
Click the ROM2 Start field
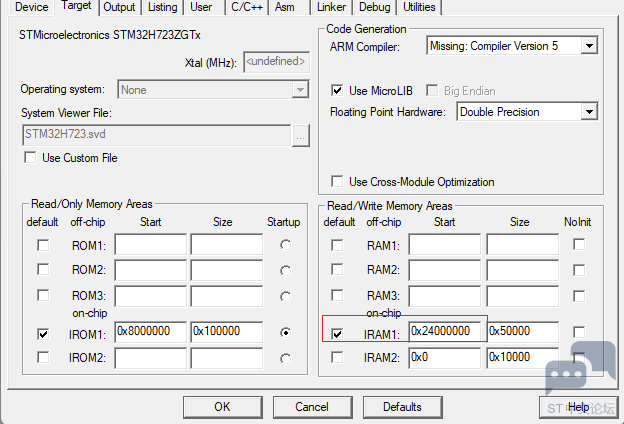click(150, 270)
